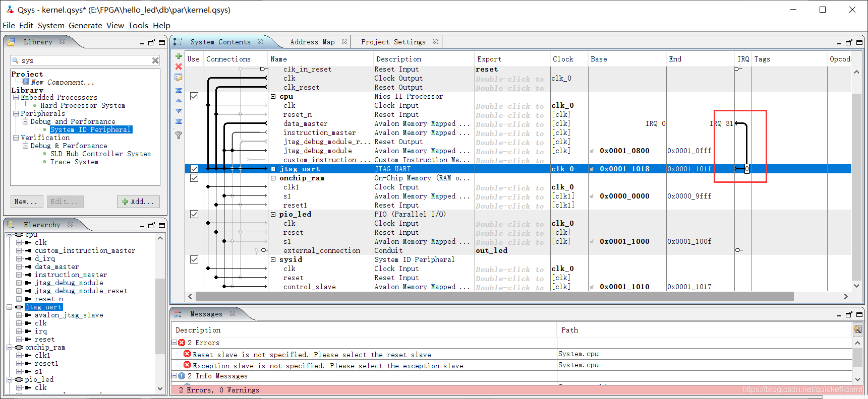This screenshot has height=399, width=868.
Task: Open the Tools menu
Action: point(138,26)
